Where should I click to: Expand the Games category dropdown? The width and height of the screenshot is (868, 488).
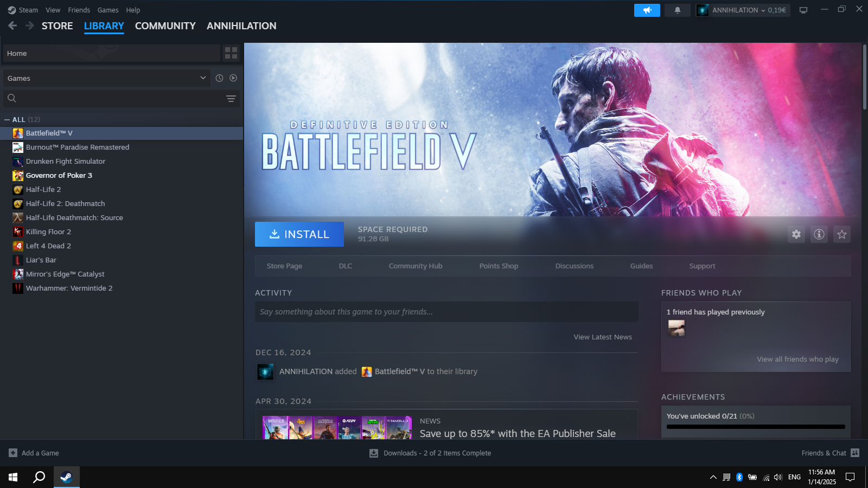[x=107, y=78]
